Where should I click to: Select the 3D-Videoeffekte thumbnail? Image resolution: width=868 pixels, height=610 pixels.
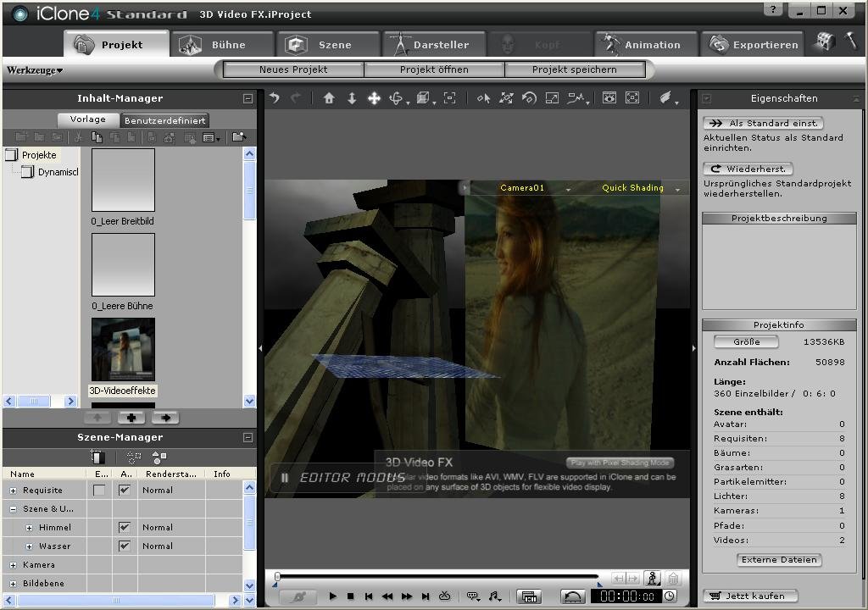pos(123,349)
